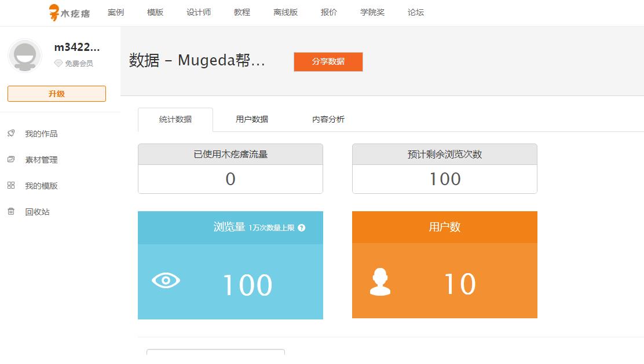Screen dimensions: 644x364
Task: Click the eye icon in 浏览量 card
Action: tap(166, 281)
